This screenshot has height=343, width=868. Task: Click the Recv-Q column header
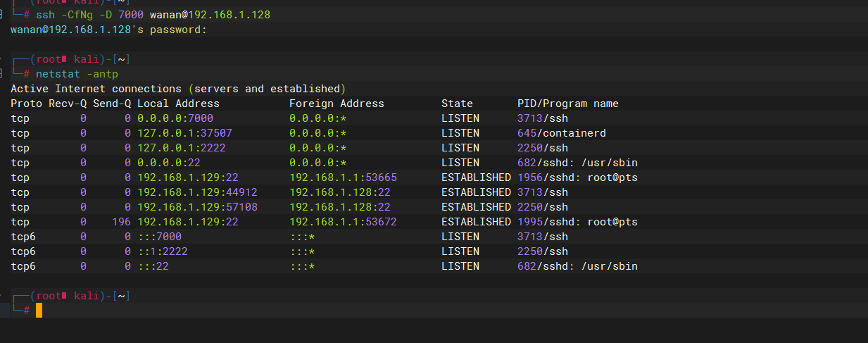point(68,104)
